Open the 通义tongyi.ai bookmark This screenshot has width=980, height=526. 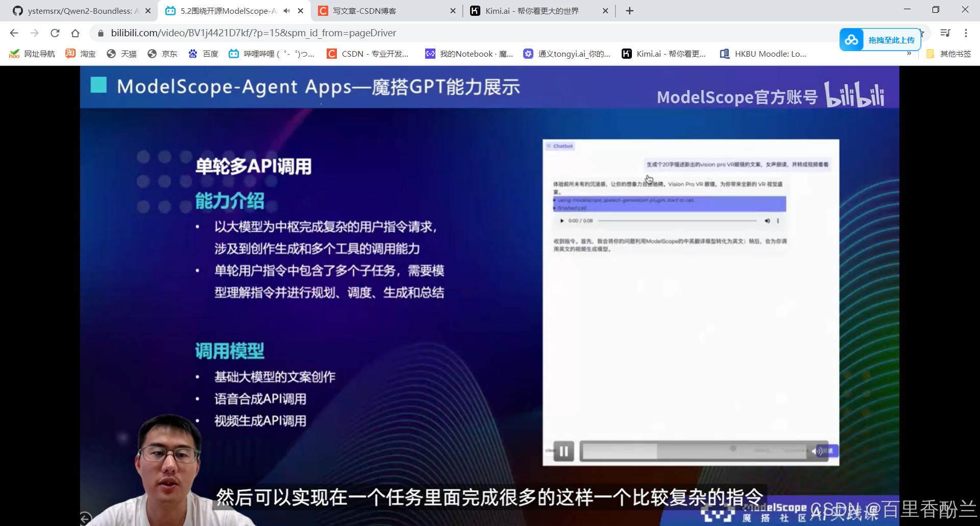[x=567, y=54]
